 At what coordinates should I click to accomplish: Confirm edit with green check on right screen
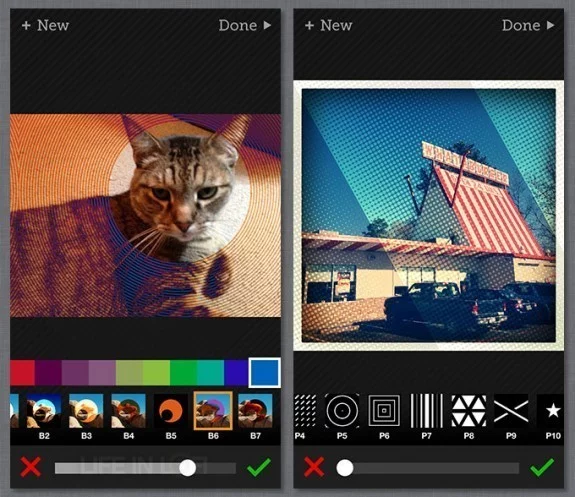coord(542,467)
